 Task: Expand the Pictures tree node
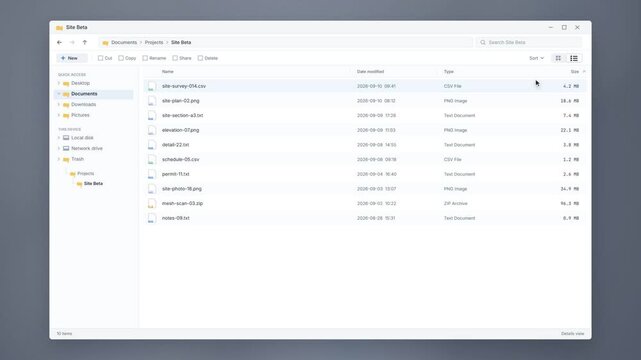pos(59,115)
